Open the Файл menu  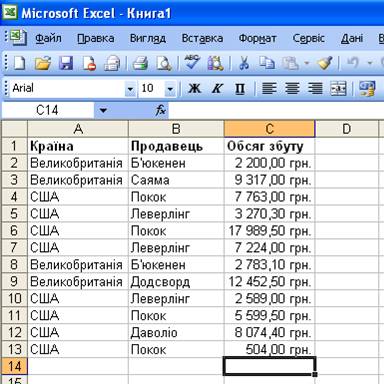point(48,38)
